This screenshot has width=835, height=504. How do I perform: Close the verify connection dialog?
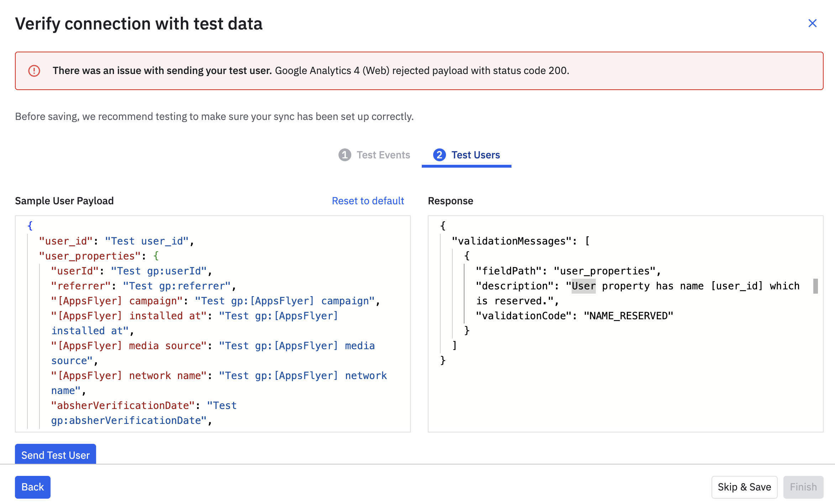coord(812,23)
